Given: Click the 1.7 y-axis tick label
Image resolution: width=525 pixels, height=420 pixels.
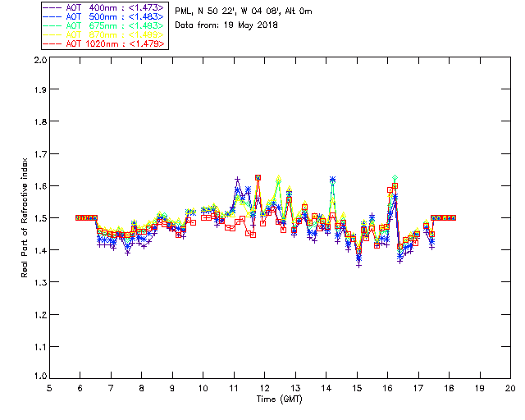Looking at the screenshot, I should tap(40, 154).
